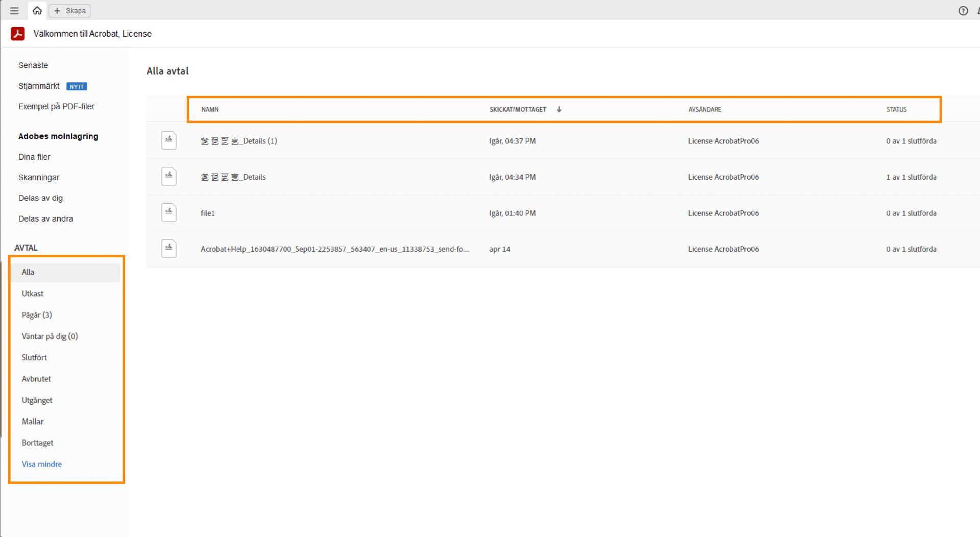Viewport: 980px width, 537px height.
Task: Click the date apr 14
Action: pyautogui.click(x=500, y=249)
